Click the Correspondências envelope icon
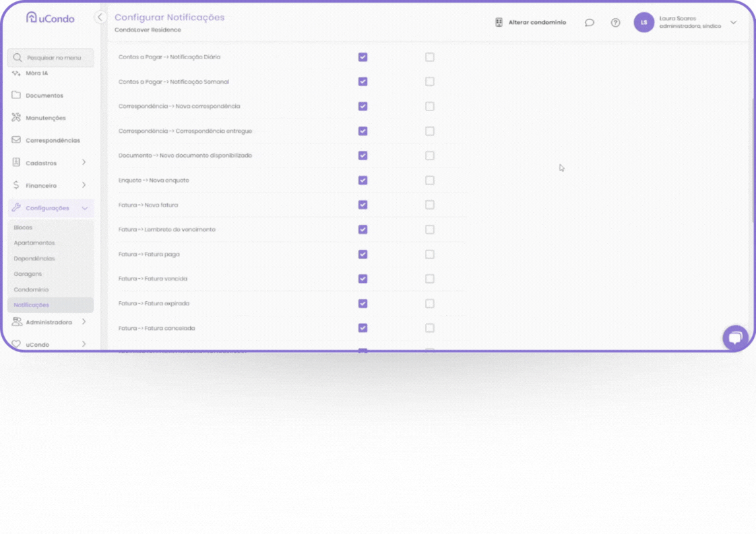 16,140
